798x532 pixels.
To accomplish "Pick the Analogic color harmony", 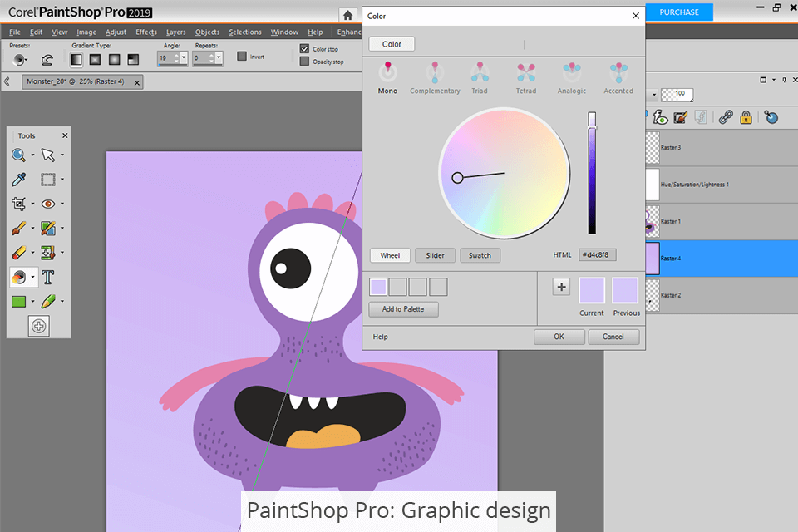I will tap(572, 78).
